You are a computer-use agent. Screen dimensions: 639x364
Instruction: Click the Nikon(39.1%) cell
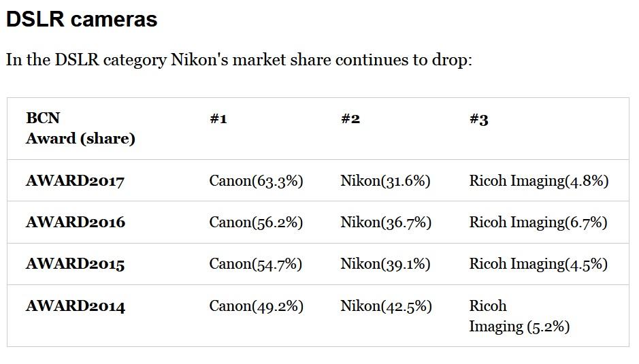[x=386, y=264]
